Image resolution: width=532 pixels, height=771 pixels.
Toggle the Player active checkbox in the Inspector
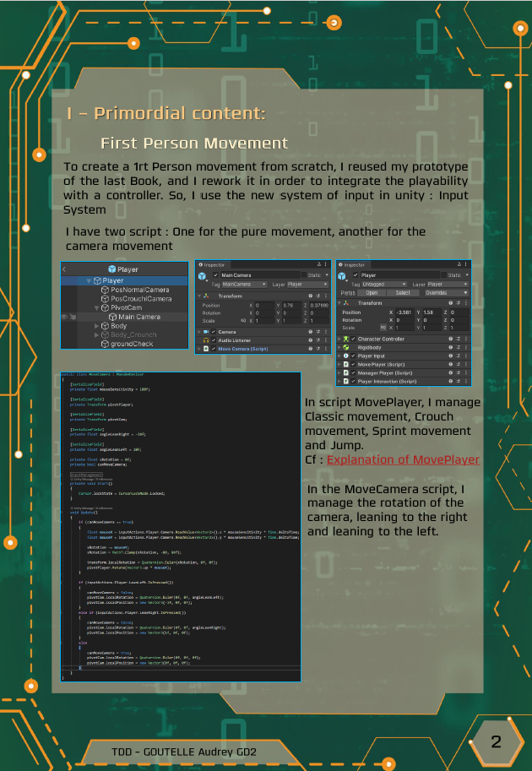(x=356, y=275)
